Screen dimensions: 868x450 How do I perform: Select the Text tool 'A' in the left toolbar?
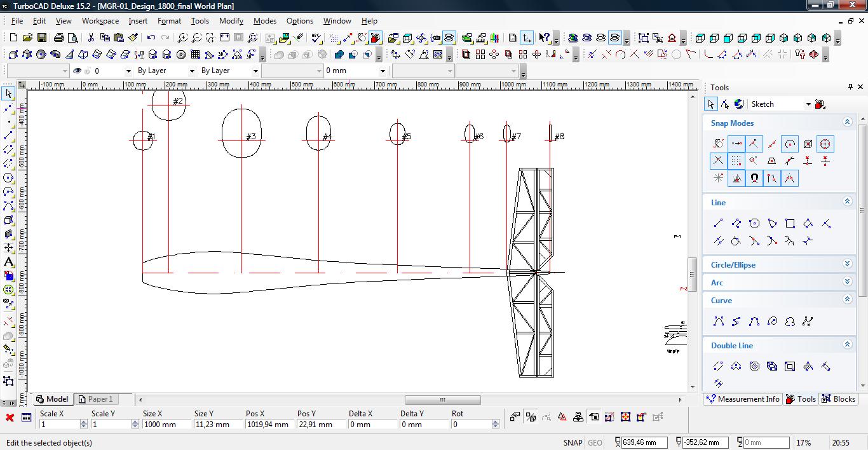click(8, 261)
